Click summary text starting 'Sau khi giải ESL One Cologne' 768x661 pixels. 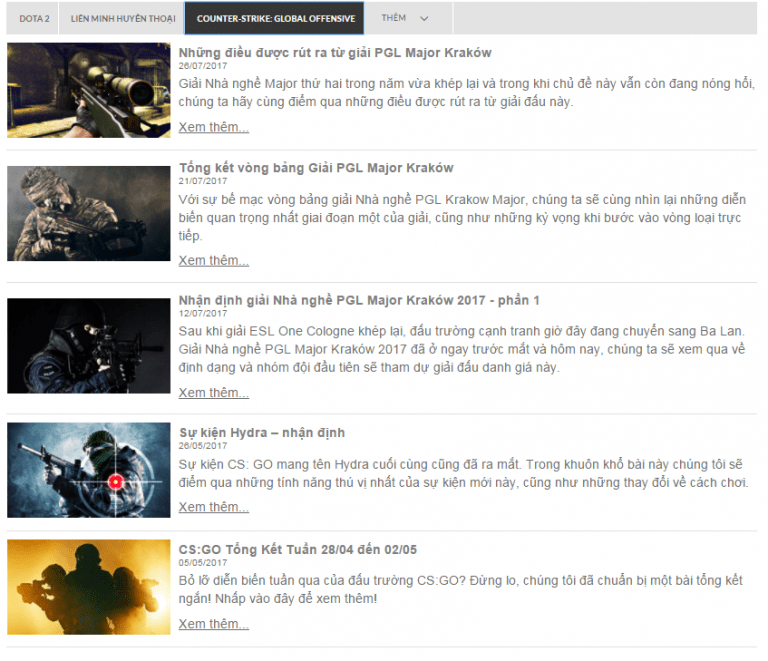click(x=461, y=349)
